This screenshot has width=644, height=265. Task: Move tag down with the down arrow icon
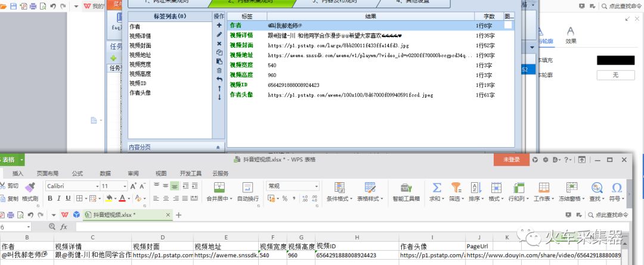(x=219, y=97)
